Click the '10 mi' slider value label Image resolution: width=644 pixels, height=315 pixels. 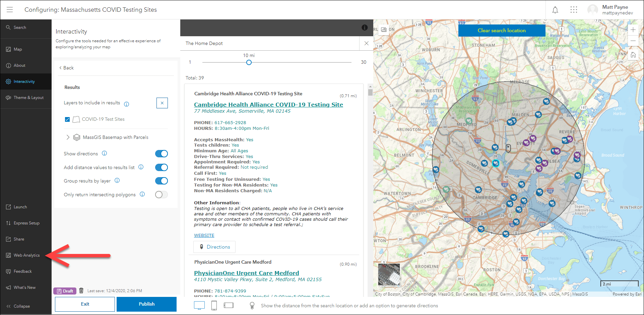pyautogui.click(x=249, y=55)
